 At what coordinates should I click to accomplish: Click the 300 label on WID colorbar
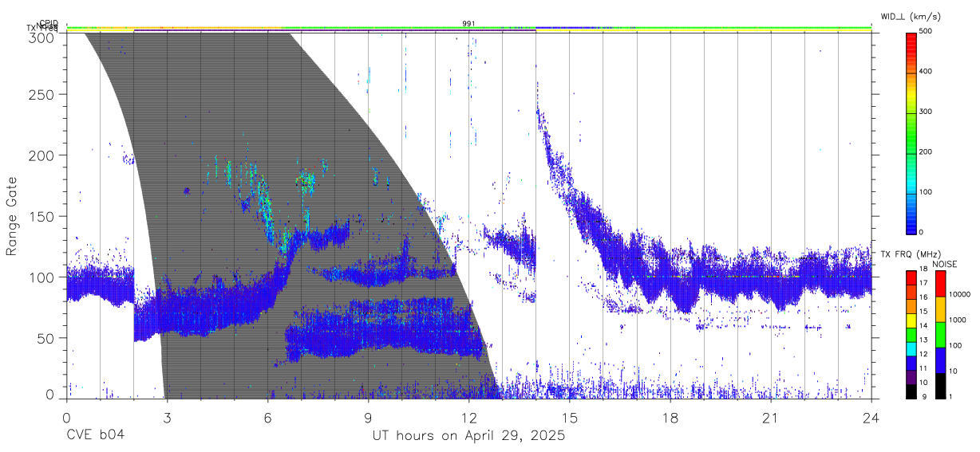click(926, 112)
